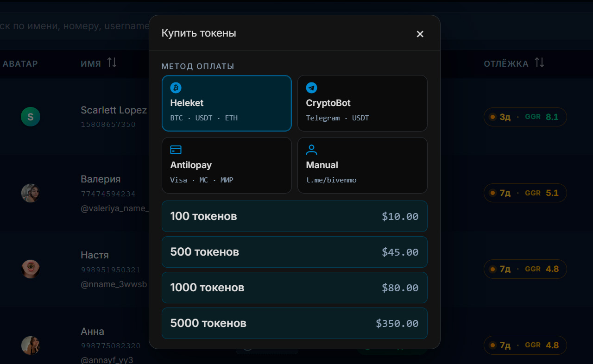
Task: Click the username @nname_3wwsb
Action: tap(114, 284)
